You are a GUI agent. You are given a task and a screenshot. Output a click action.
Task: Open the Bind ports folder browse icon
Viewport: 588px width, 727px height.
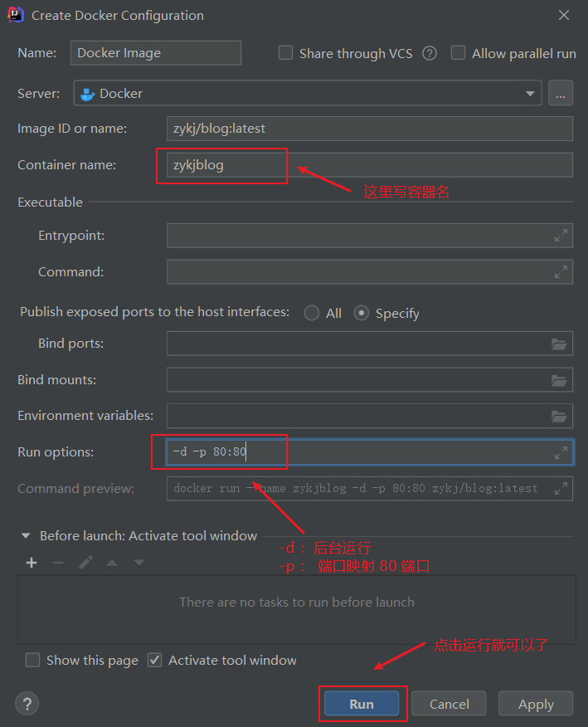coord(559,344)
